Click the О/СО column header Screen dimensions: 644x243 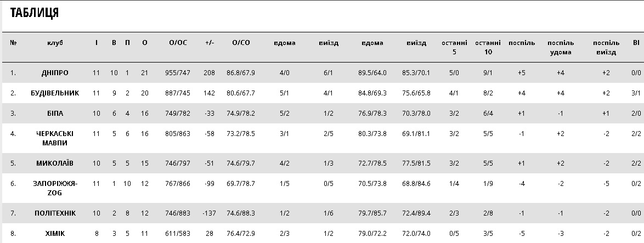click(x=241, y=43)
